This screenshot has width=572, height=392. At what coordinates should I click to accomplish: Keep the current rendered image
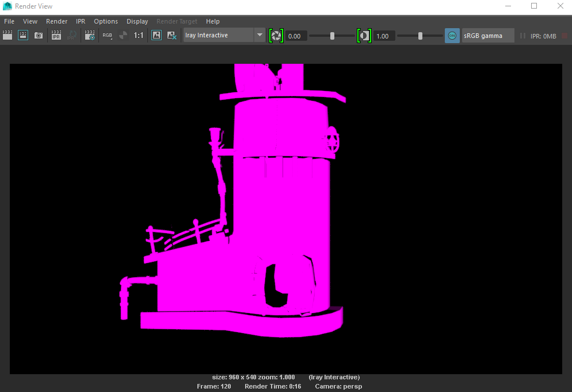tap(156, 35)
